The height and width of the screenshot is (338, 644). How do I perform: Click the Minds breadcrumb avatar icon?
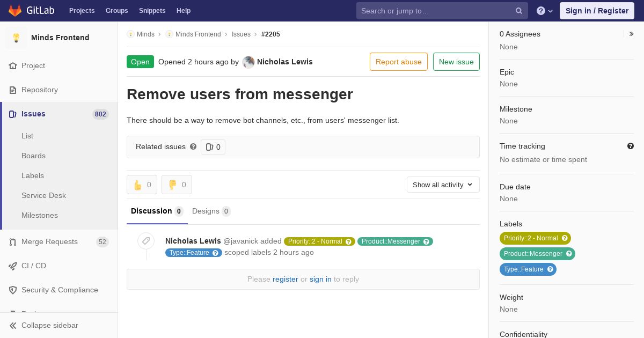click(130, 34)
